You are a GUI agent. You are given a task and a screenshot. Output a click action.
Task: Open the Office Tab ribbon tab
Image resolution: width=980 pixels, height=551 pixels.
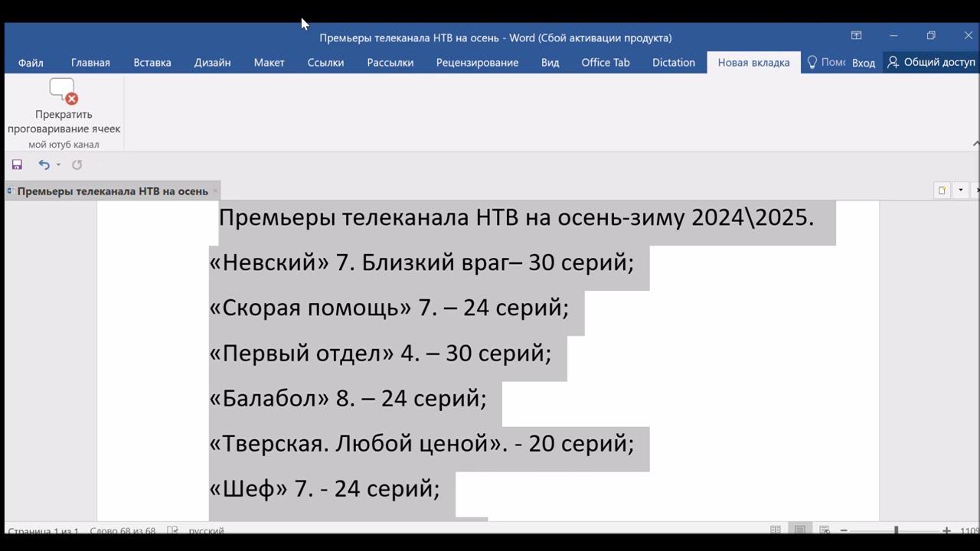point(606,63)
